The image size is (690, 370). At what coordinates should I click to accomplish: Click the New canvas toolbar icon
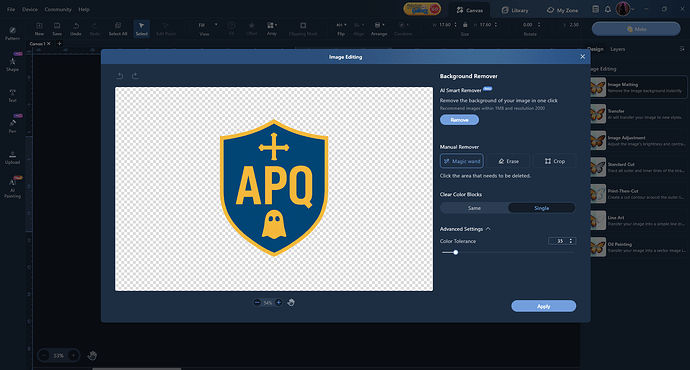(x=39, y=29)
